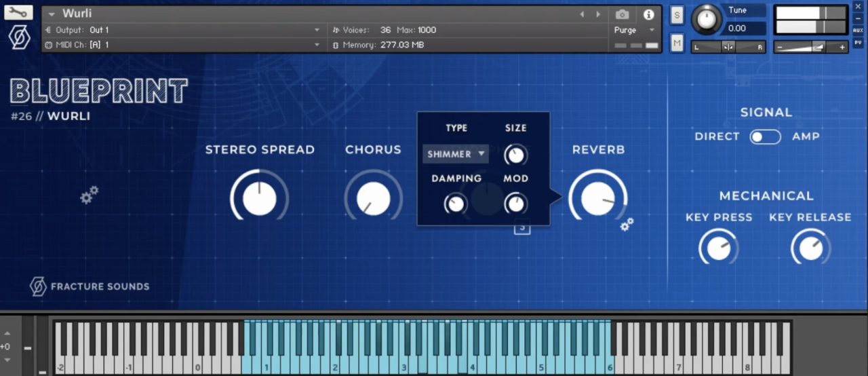This screenshot has height=376, width=868.
Task: Toggle the Signal Direct/Amp switch
Action: 765,136
